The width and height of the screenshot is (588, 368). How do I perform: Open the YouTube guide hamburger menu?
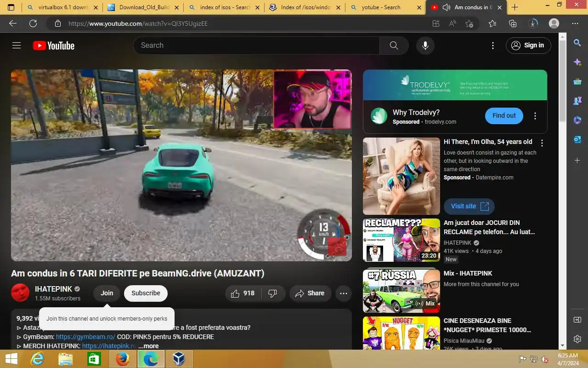[x=17, y=46]
